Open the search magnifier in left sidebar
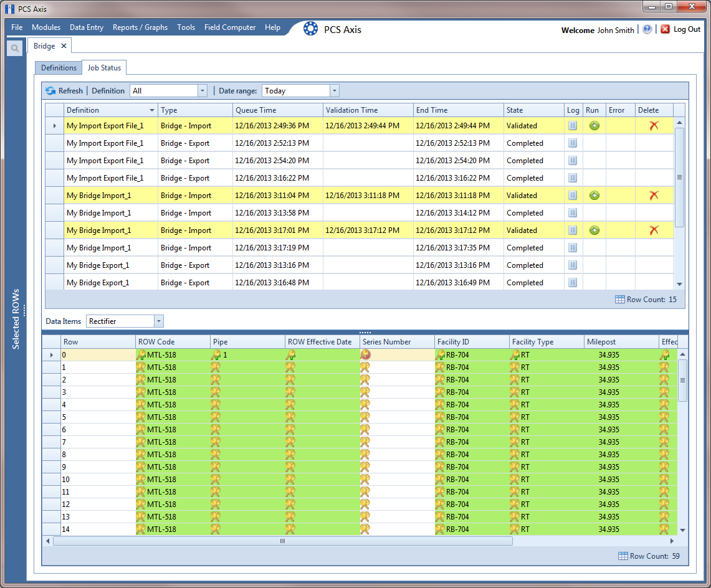This screenshot has width=711, height=588. click(15, 48)
